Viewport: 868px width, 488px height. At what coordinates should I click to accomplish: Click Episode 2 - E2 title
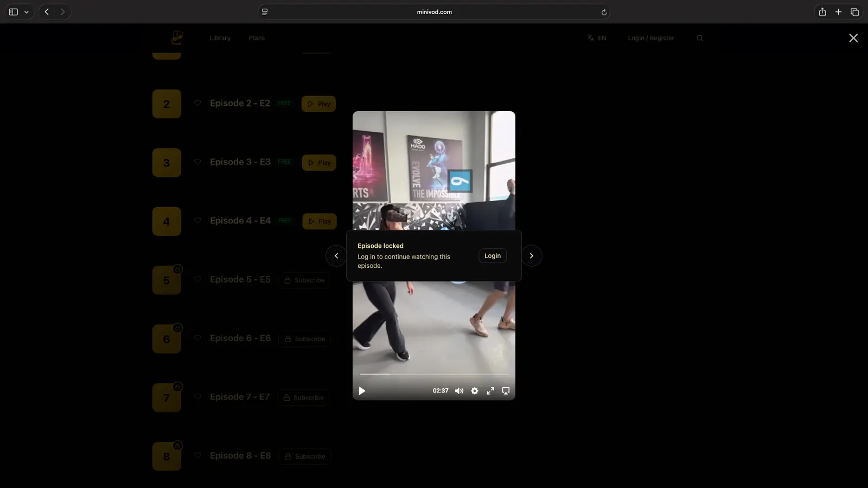tap(240, 103)
